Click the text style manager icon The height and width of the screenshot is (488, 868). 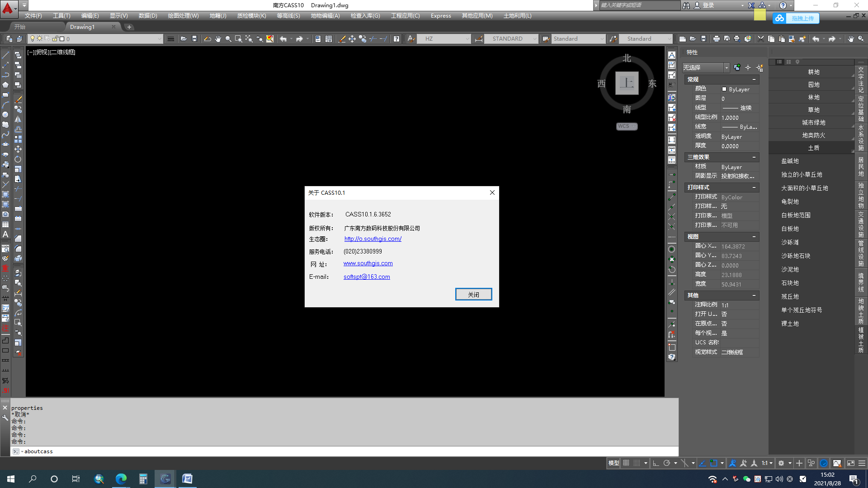410,39
